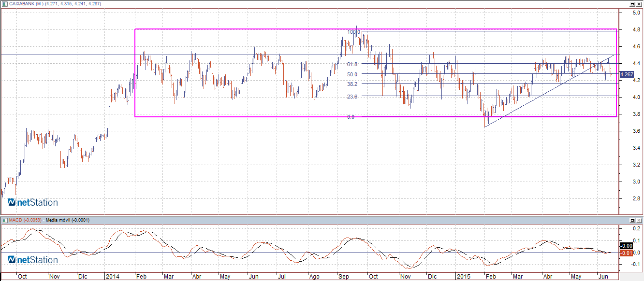The height and width of the screenshot is (281, 644).
Task: Select the 61.8 Fibonacci level label
Action: coord(352,64)
